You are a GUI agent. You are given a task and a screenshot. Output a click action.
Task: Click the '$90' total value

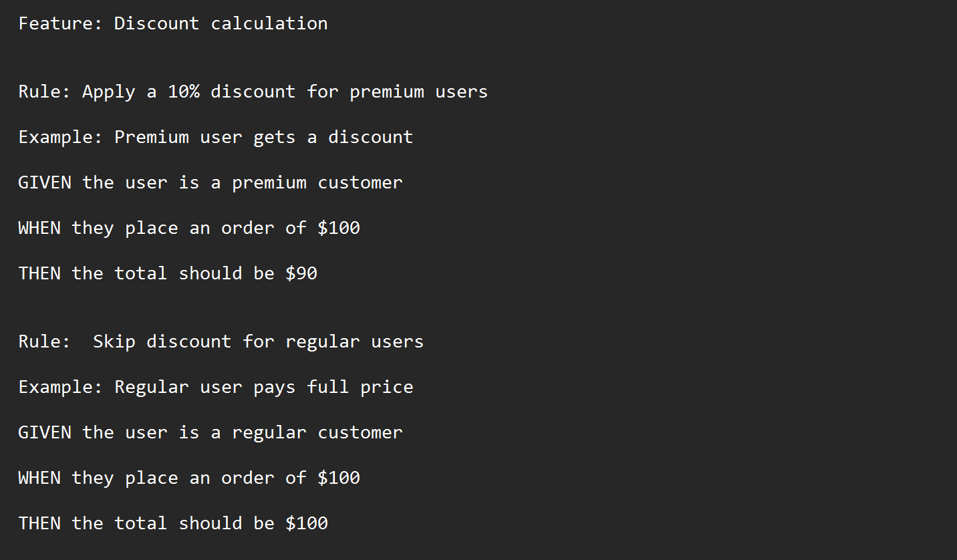pos(301,273)
